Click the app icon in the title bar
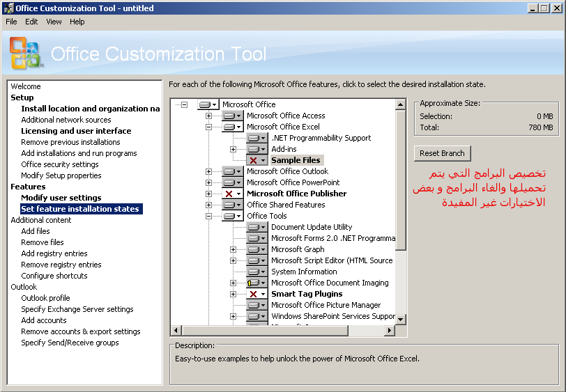 point(8,8)
